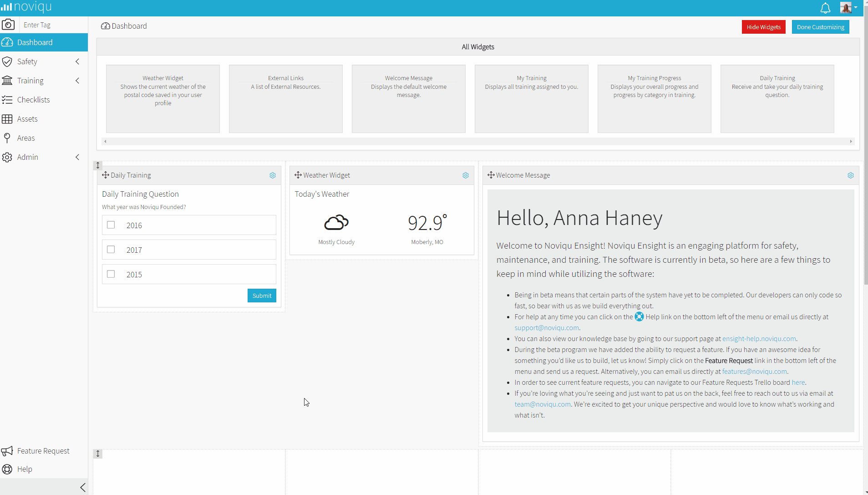This screenshot has height=495, width=868.
Task: Click the bottom row resize arrow handle
Action: click(x=97, y=454)
